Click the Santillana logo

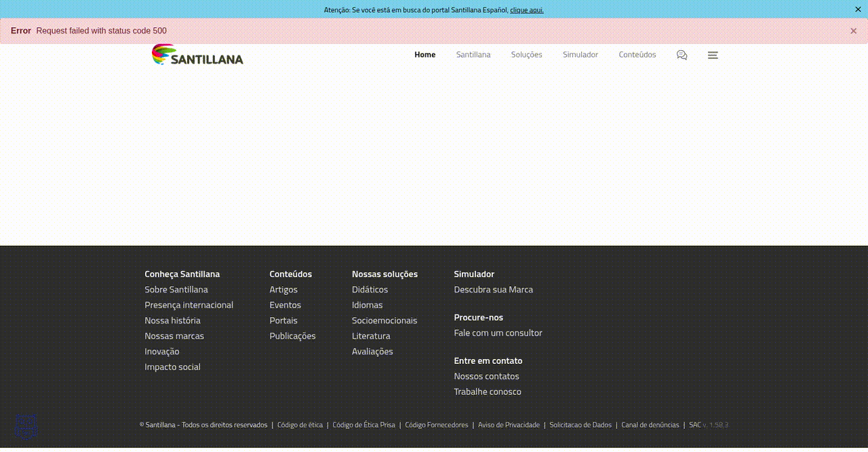(x=197, y=54)
